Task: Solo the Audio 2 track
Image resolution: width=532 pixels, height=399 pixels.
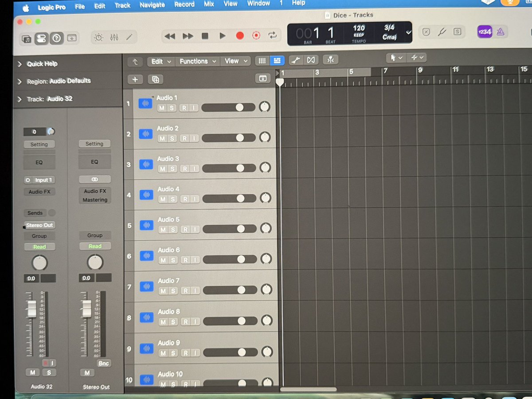Action: click(172, 138)
